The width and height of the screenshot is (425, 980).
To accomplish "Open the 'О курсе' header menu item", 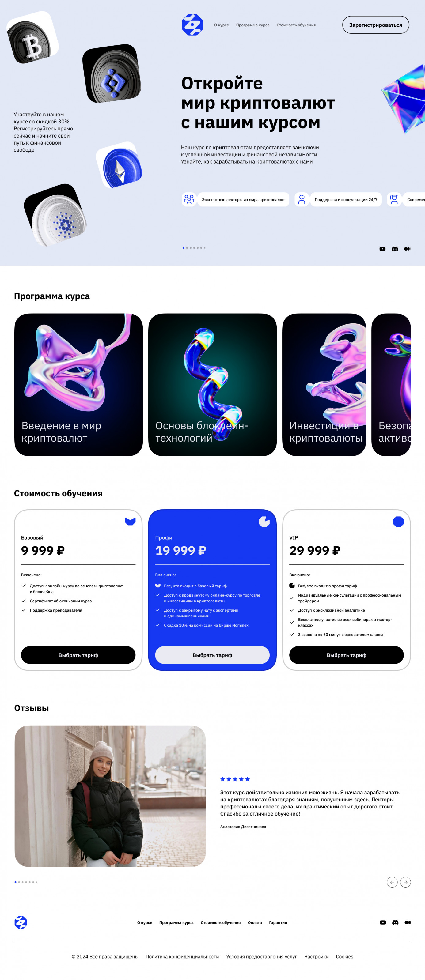I will click(222, 25).
